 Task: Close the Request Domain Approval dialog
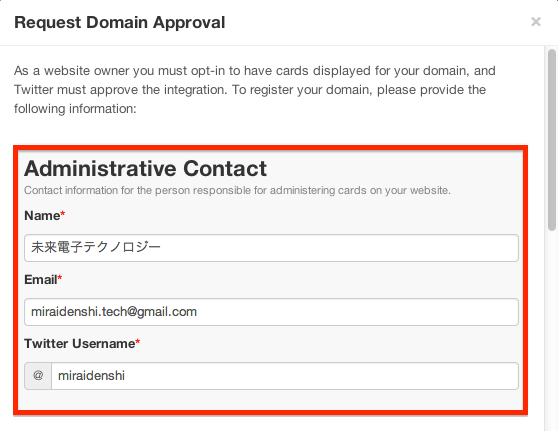[x=536, y=22]
